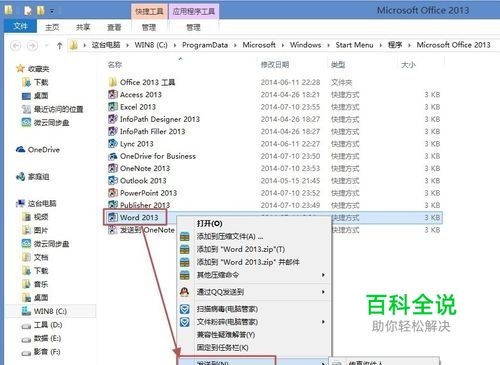The height and width of the screenshot is (365, 500).
Task: Open the Access 2013 shortcut icon
Action: point(113,95)
